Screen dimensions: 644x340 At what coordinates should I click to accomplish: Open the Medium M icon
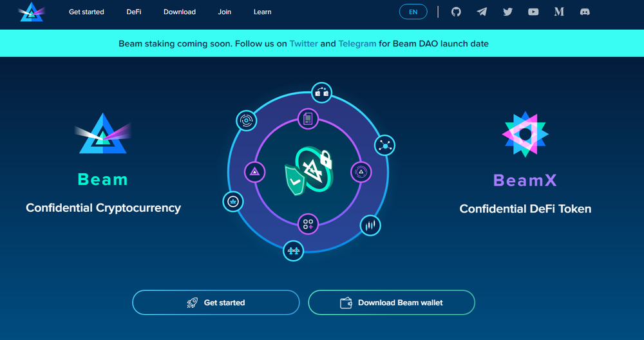click(x=559, y=12)
